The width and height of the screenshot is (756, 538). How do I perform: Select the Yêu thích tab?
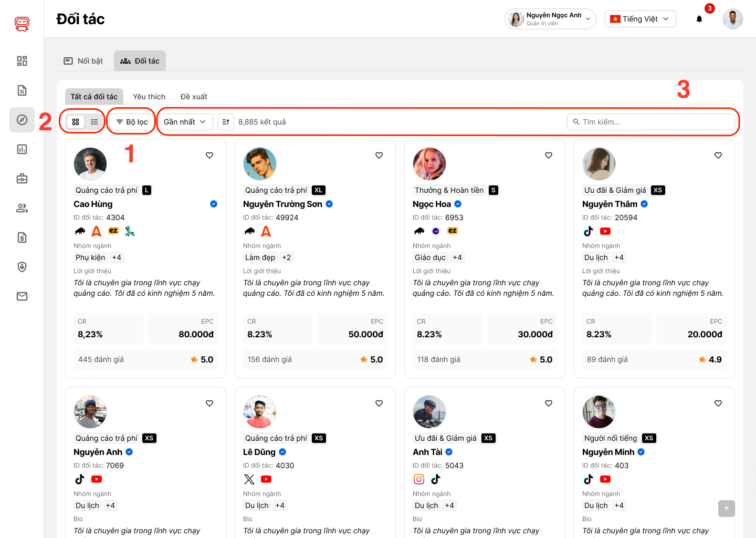pyautogui.click(x=149, y=97)
